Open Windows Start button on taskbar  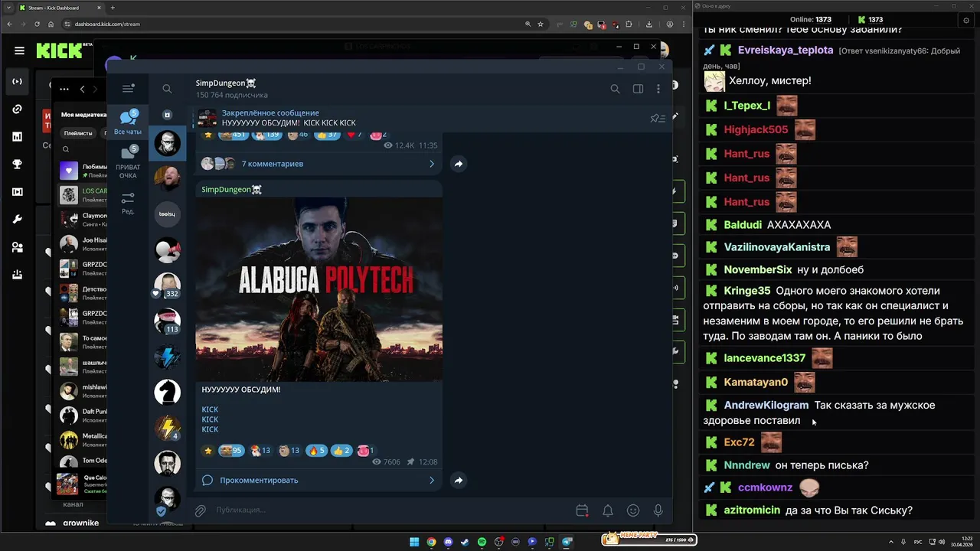click(x=414, y=542)
